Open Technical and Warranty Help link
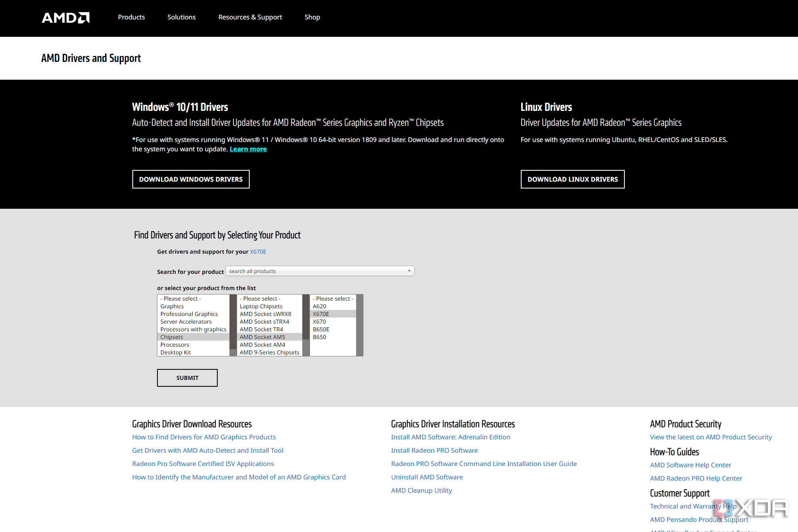This screenshot has width=798, height=532. pyautogui.click(x=693, y=506)
